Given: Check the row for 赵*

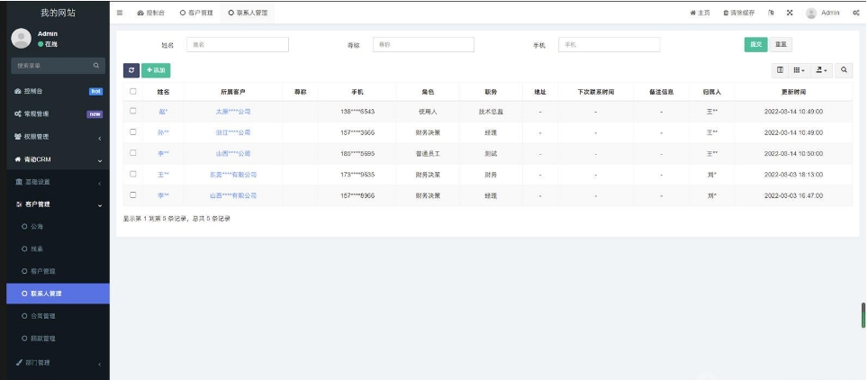Looking at the screenshot, I should 133,111.
